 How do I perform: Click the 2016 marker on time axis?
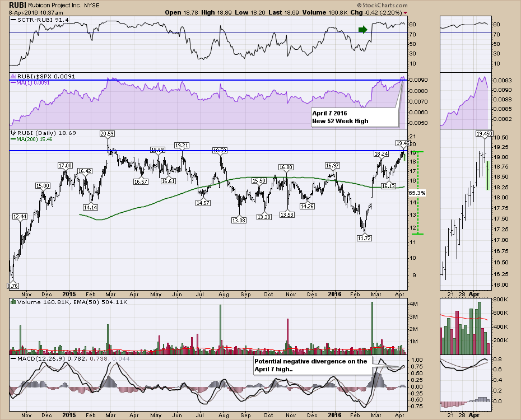point(334,293)
